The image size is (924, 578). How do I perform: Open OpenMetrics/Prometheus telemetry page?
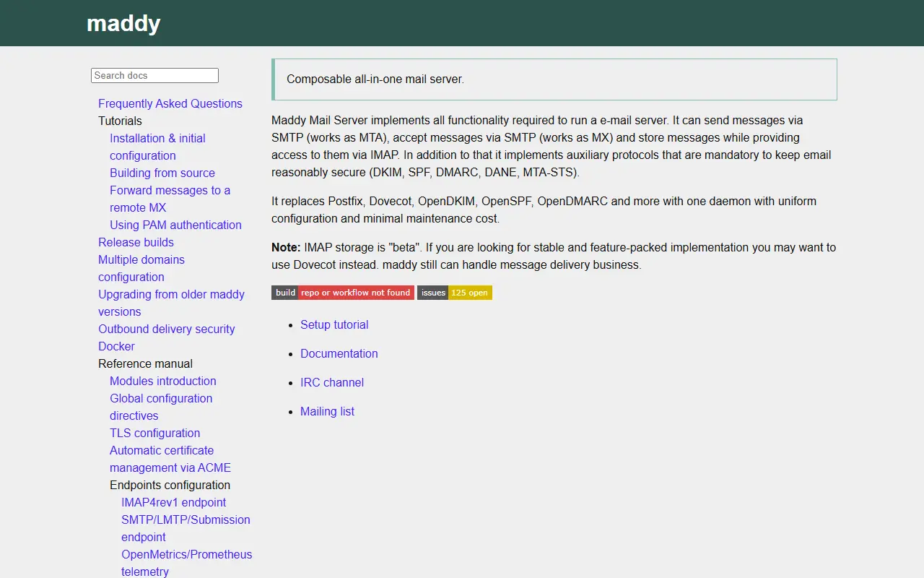pos(187,563)
